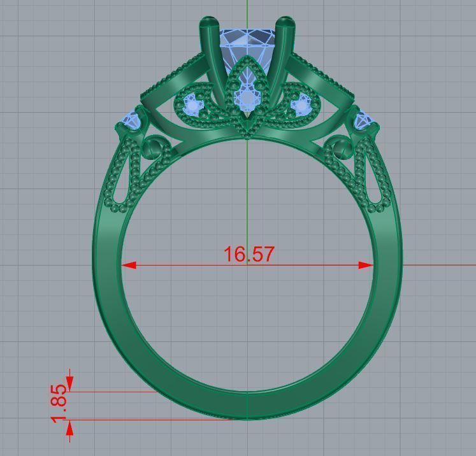Click left arrowhead of the 16.57 dimension
Viewport: 476px width, 456px height.
(129, 265)
